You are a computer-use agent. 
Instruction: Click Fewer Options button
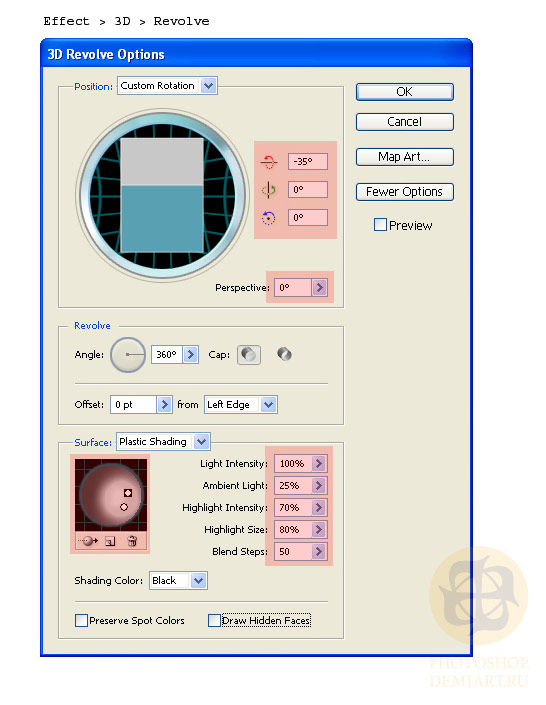[x=405, y=192]
